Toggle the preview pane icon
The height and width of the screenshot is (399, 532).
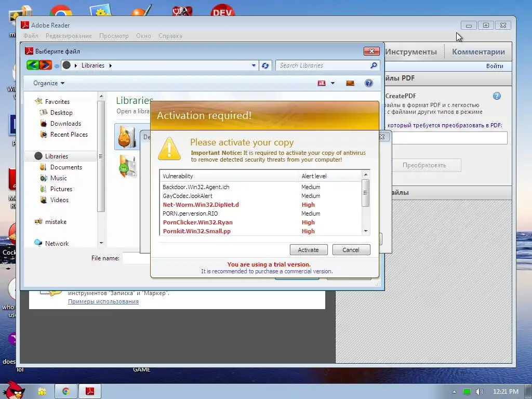pos(350,83)
